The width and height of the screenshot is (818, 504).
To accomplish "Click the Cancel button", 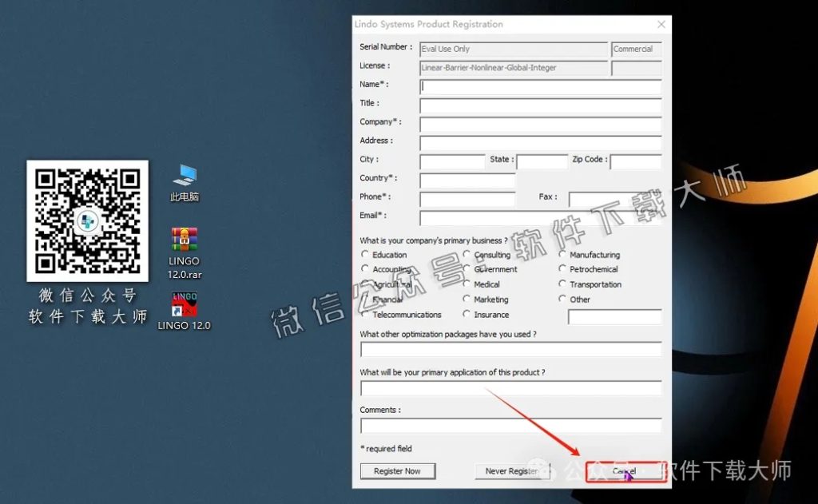I will [625, 471].
